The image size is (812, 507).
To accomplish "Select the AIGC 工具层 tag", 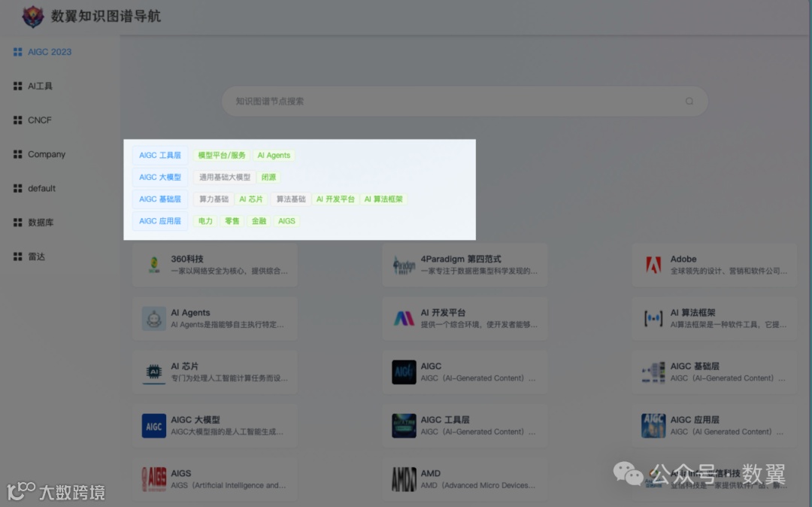I will [160, 156].
